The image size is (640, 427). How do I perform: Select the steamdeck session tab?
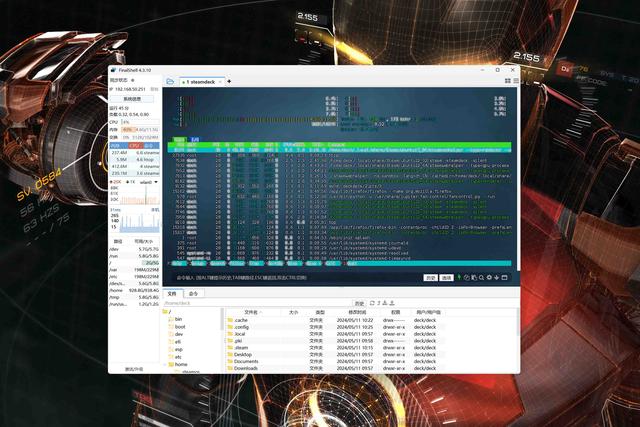coord(201,82)
